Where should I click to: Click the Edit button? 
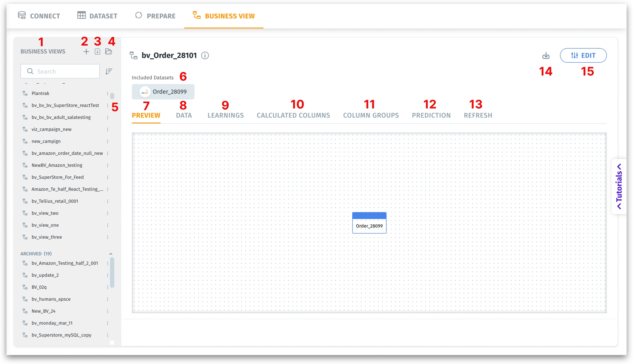coord(583,55)
